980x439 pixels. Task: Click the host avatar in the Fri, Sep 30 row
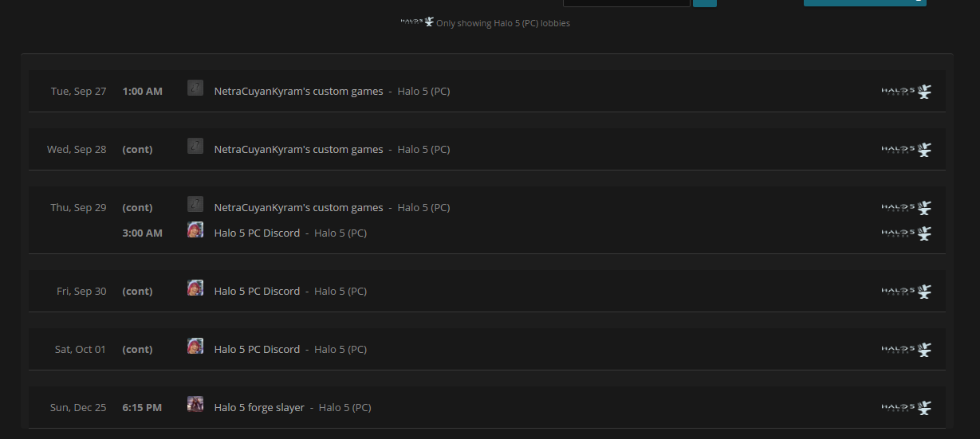195,288
